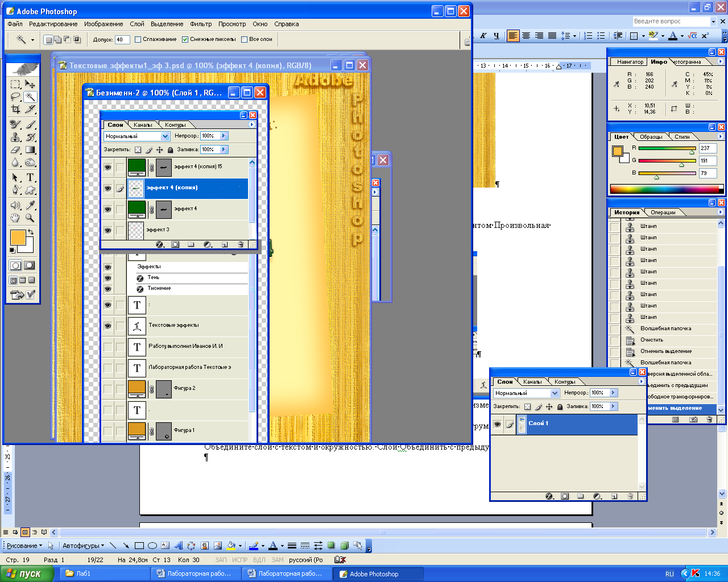Select the Custom Shape tool
Screen dimensions: 728x582
[30, 190]
